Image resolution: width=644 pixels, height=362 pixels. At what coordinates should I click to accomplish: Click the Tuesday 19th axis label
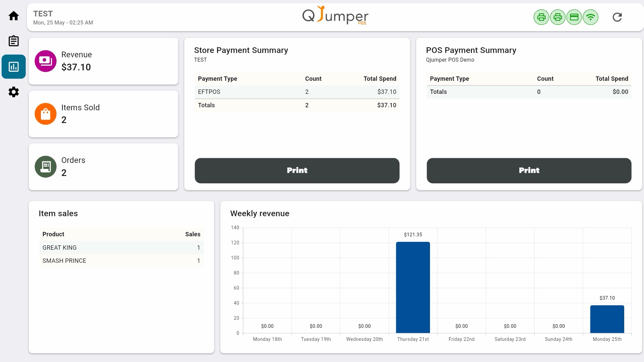click(316, 339)
